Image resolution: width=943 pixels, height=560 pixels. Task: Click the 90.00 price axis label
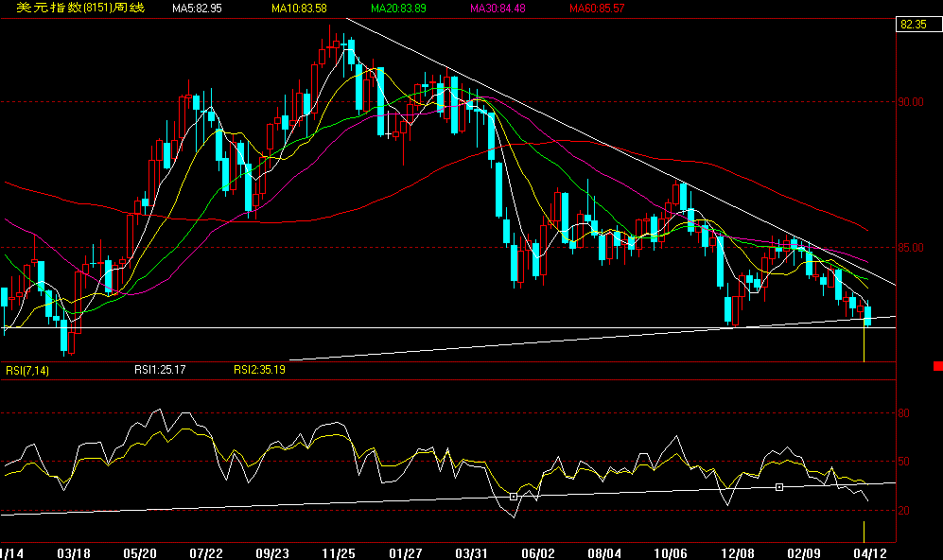(x=911, y=101)
